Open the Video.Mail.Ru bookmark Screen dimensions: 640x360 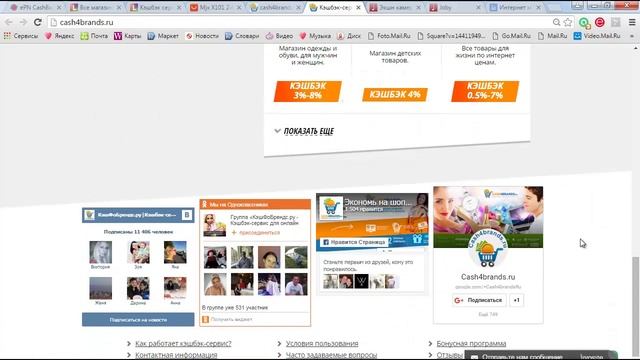click(x=597, y=36)
